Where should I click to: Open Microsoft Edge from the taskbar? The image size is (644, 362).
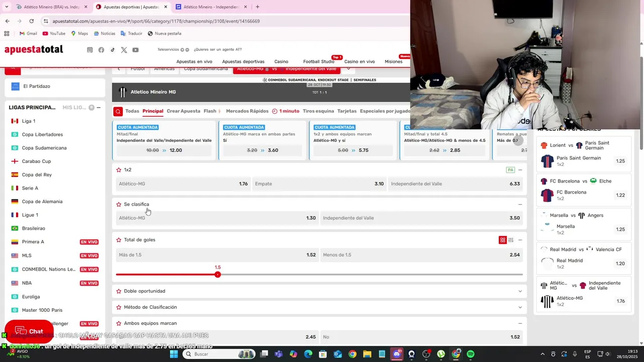308,354
